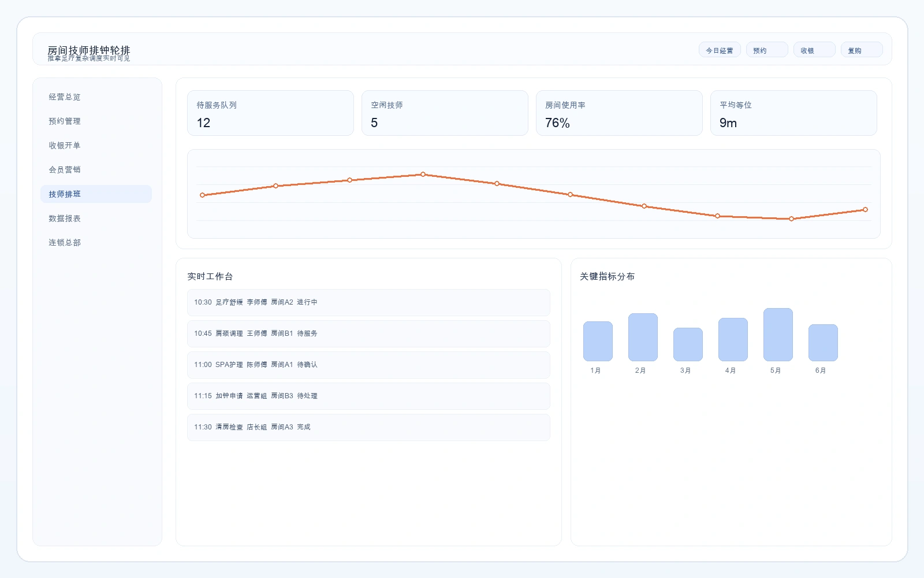Image resolution: width=924 pixels, height=578 pixels.
Task: Select the 复购 button
Action: click(x=861, y=50)
